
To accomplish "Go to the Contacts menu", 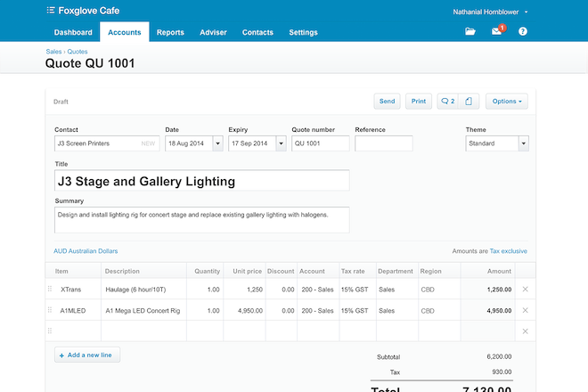I will tap(257, 32).
